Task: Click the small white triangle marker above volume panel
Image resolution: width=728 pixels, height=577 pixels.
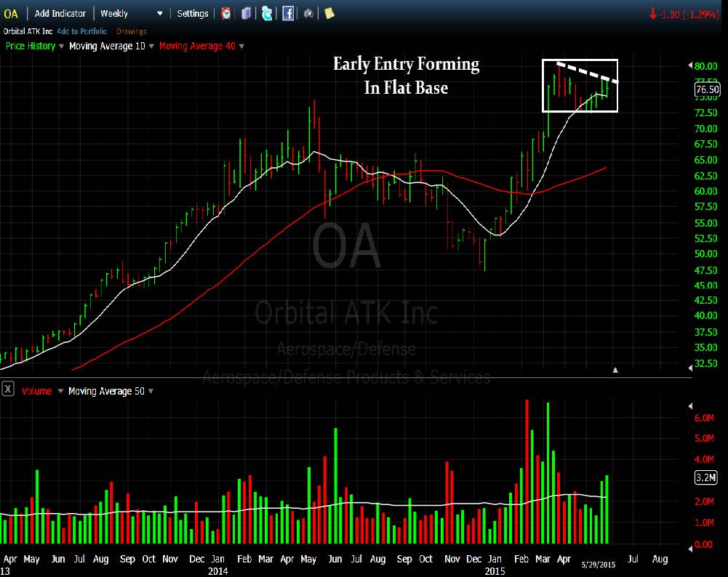Action: (x=615, y=370)
